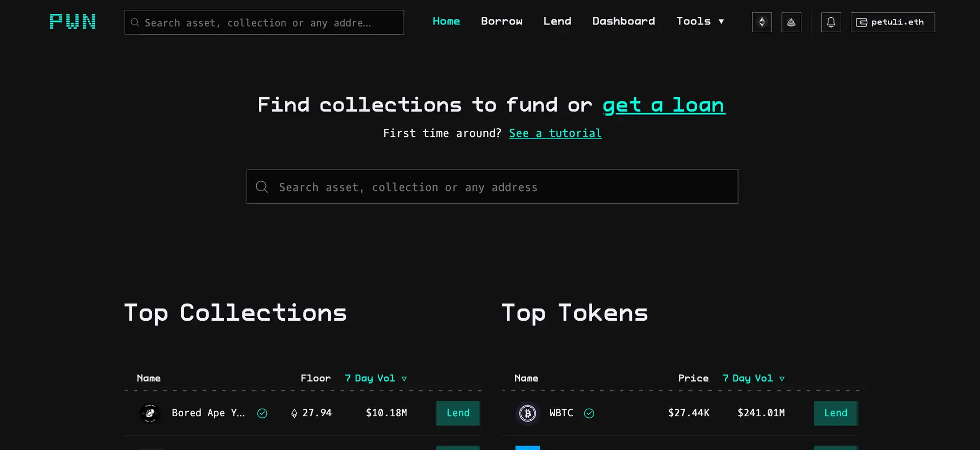Open the Ethereum network selector icon
The height and width of the screenshot is (450, 980).
point(762,22)
